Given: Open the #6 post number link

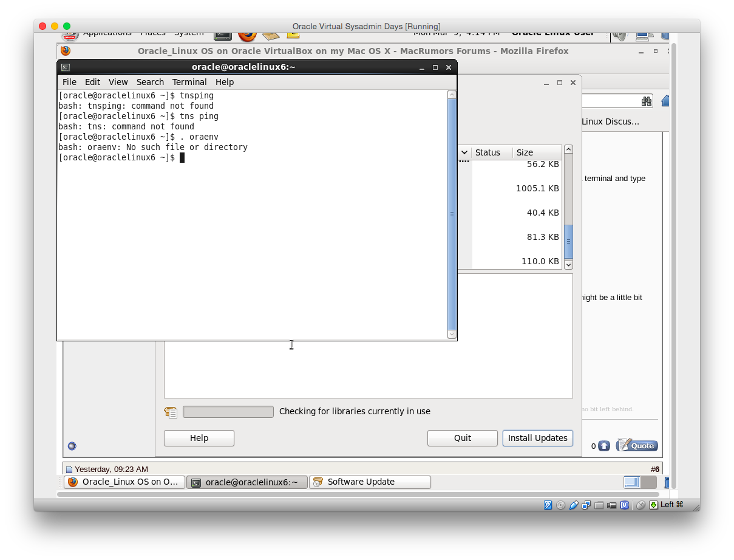Looking at the screenshot, I should (655, 470).
